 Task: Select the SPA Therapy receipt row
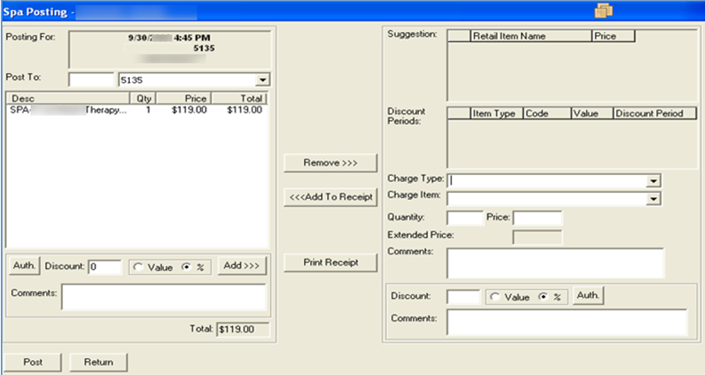click(x=137, y=110)
